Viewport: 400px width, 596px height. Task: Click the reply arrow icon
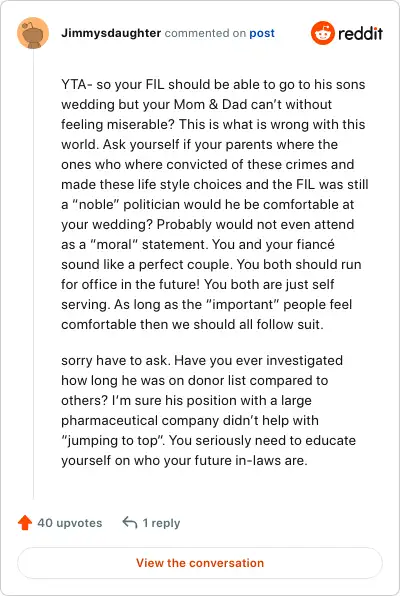coord(130,523)
